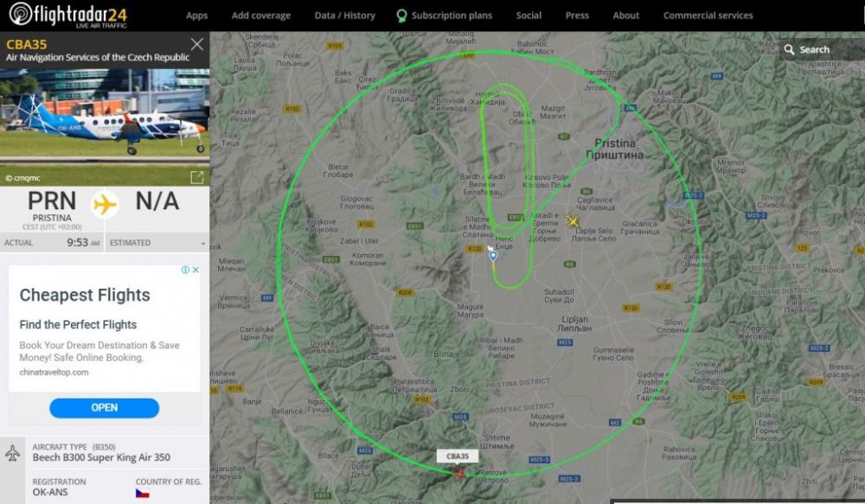This screenshot has width=865, height=504.
Task: Click the ad info icon
Action: pyautogui.click(x=185, y=270)
